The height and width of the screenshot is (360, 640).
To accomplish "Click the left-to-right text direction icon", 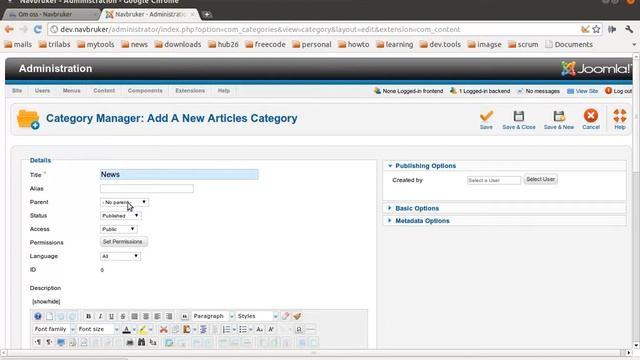I will click(38, 342).
